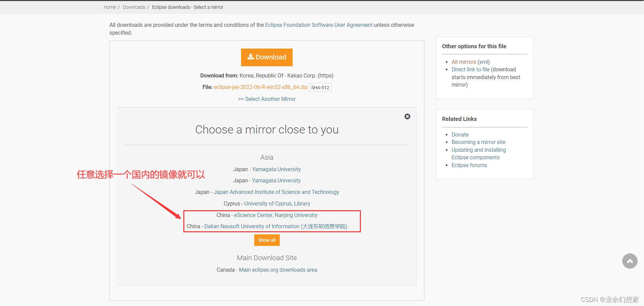This screenshot has height=306, width=644.
Task: Click the scroll-to-top round button
Action: coord(630,261)
